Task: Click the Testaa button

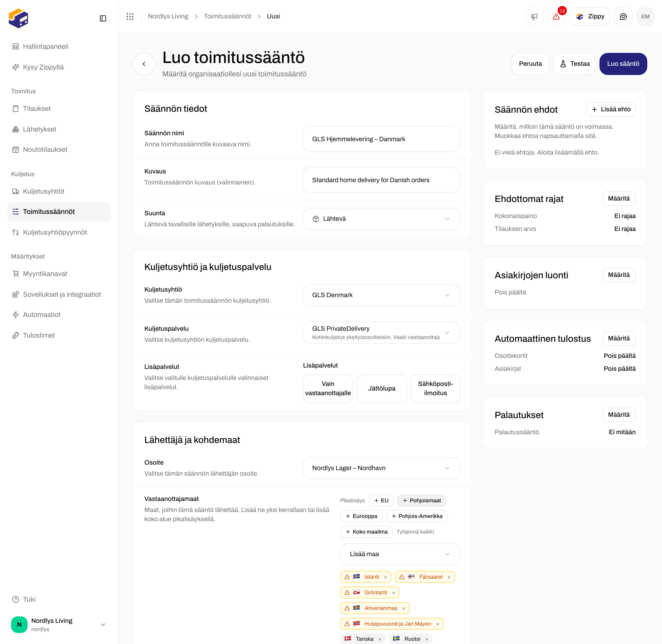Action: [574, 64]
